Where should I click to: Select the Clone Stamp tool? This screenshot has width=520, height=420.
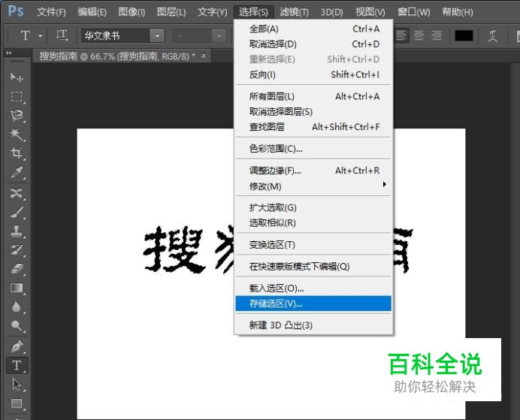click(17, 231)
